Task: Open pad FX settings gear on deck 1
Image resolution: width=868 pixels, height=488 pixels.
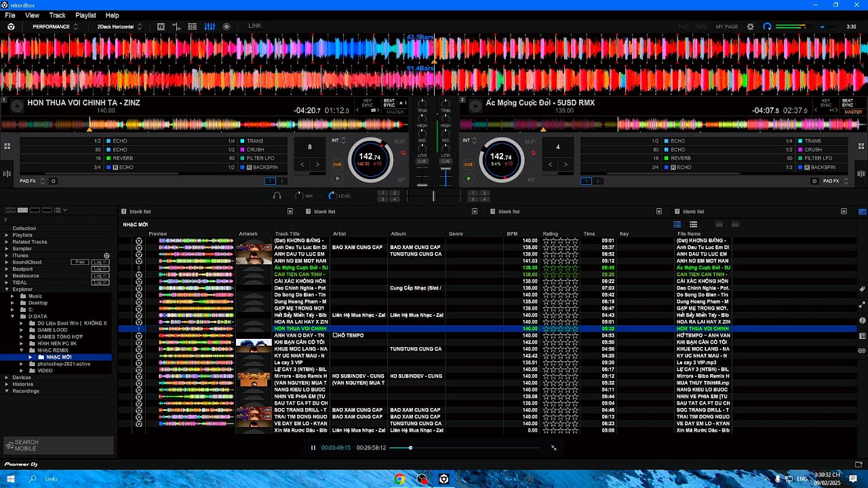Action: click(54, 181)
